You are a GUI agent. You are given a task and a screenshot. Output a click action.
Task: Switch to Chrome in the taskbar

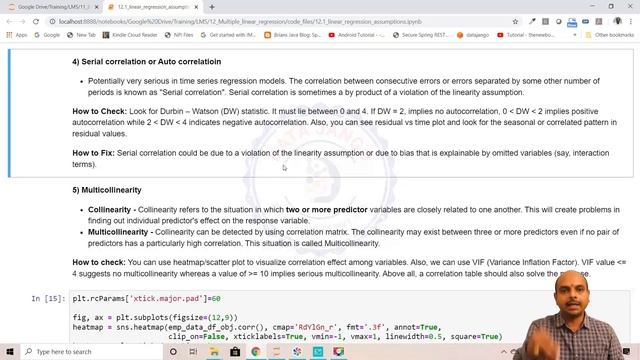click(x=256, y=352)
